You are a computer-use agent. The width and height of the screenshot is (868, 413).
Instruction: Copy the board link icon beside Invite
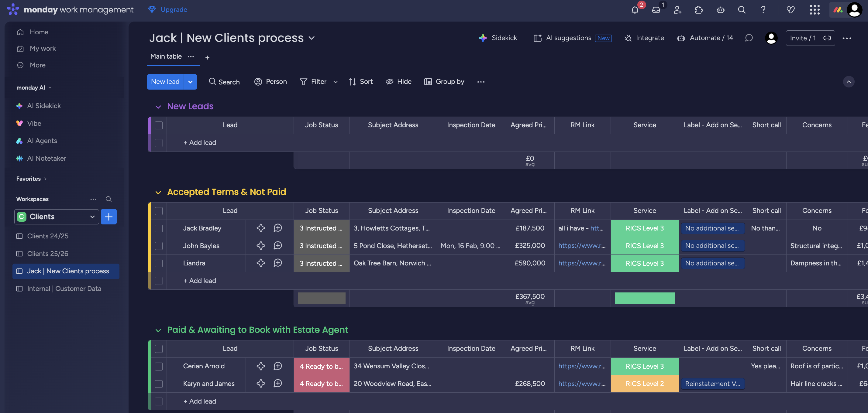[x=827, y=38]
